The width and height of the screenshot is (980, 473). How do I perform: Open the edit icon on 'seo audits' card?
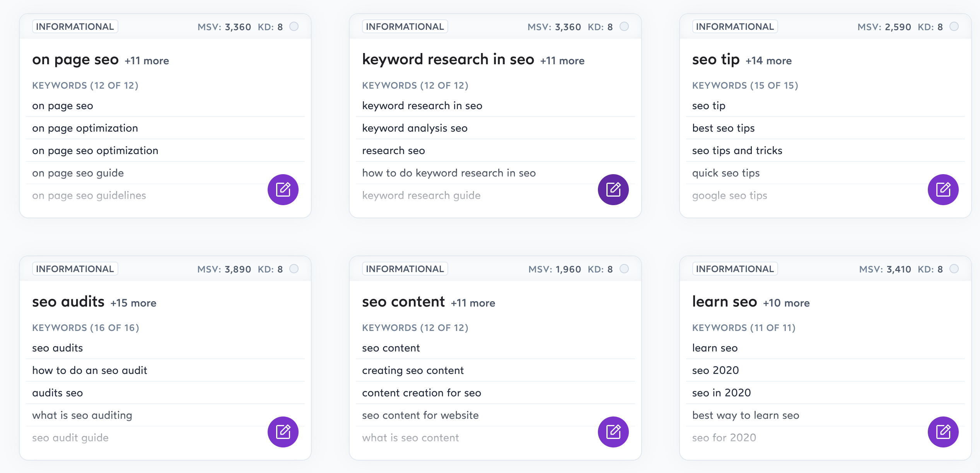[x=283, y=432]
